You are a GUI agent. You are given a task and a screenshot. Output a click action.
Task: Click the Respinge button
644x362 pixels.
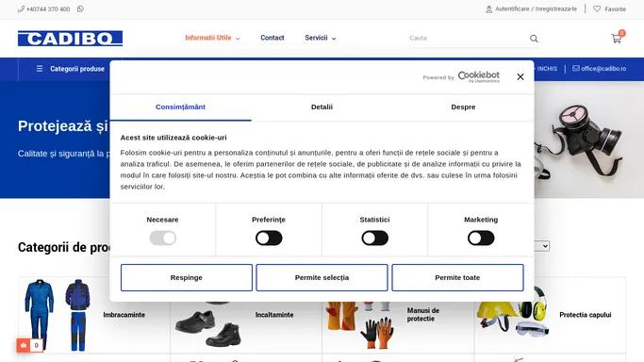click(187, 277)
